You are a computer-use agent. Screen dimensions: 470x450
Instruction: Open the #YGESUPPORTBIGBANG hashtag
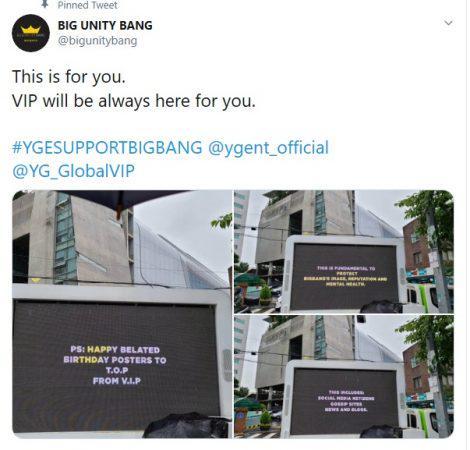point(107,148)
